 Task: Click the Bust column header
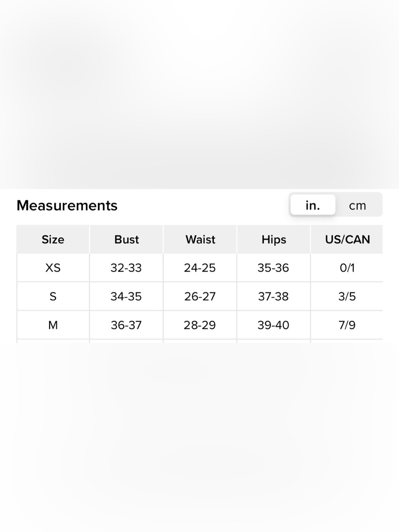126,239
